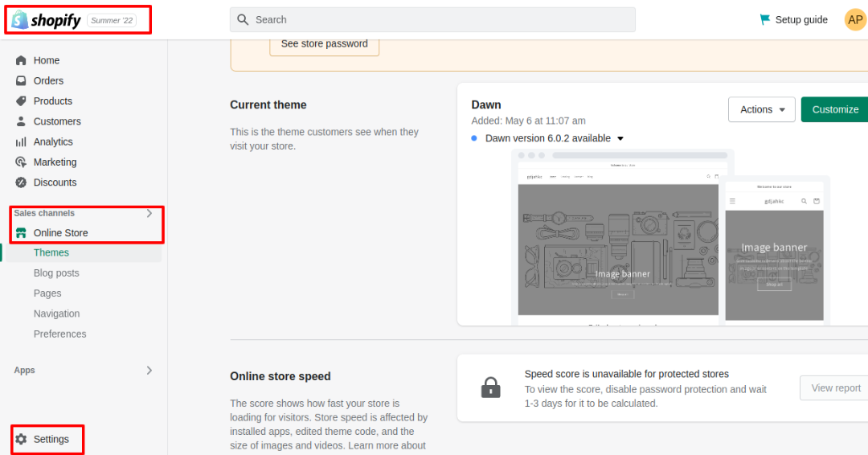Select Navigation under Online Store

click(56, 314)
